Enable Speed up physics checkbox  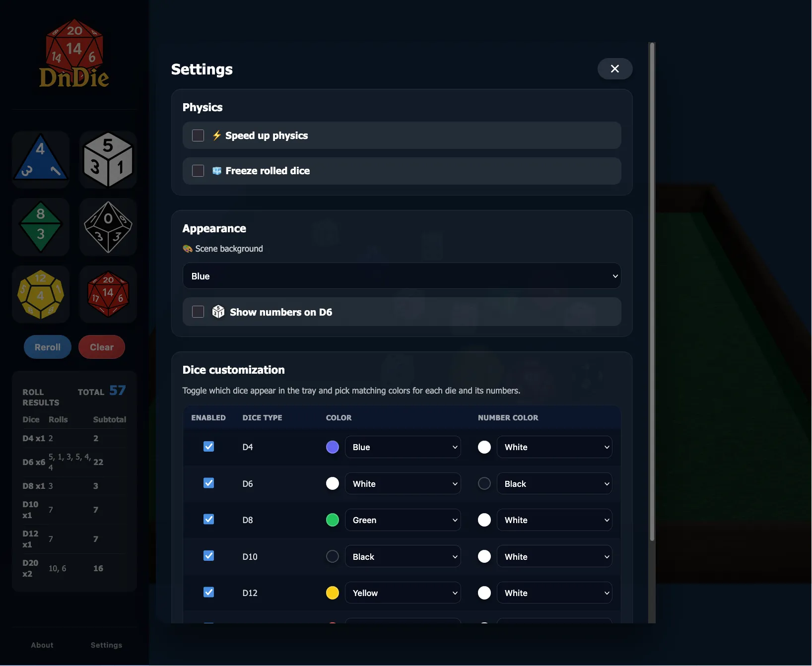[x=198, y=135]
